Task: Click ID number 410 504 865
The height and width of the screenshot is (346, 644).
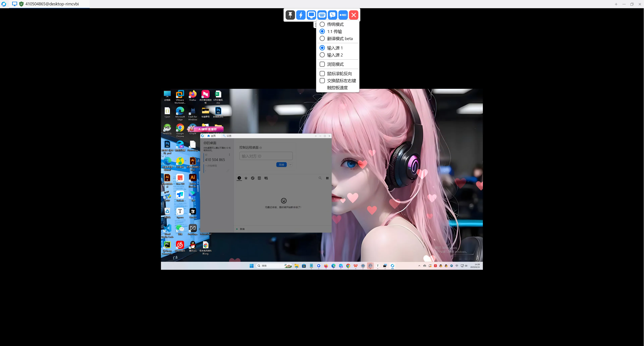Action: (215, 160)
